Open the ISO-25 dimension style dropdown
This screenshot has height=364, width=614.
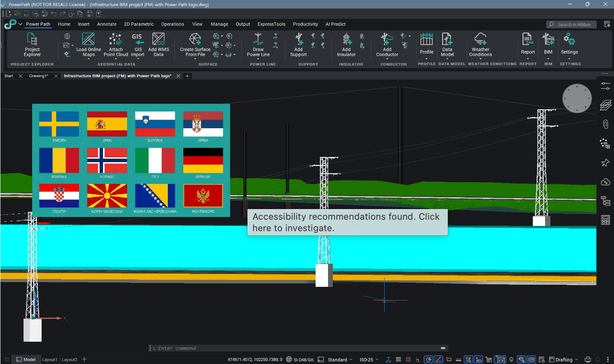[369, 359]
